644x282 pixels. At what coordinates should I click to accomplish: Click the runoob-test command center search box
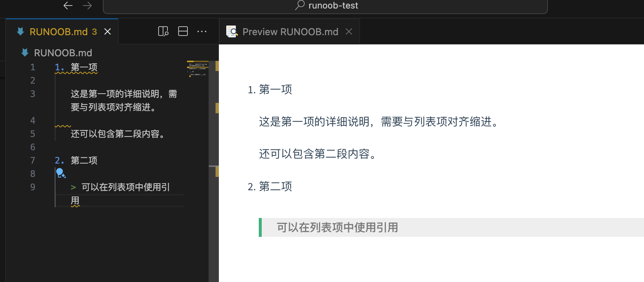pos(325,6)
